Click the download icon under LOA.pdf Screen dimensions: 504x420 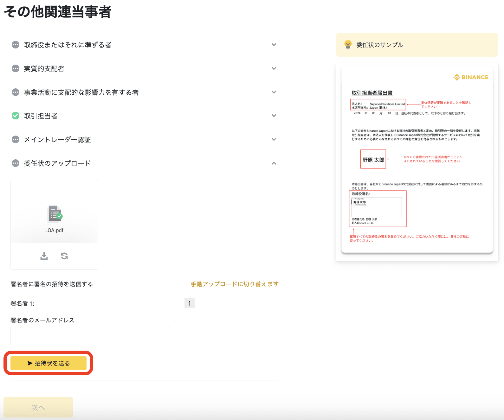click(x=44, y=256)
